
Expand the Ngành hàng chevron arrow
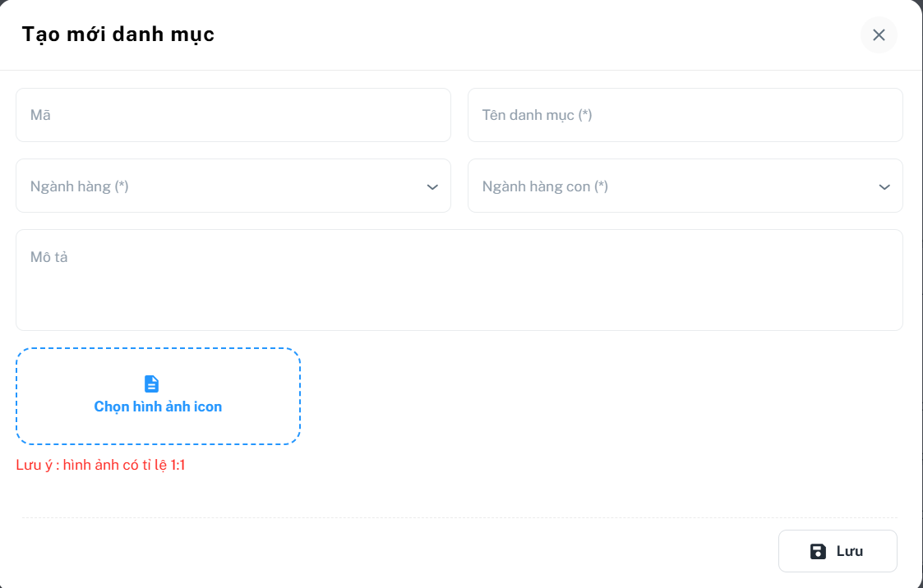(x=432, y=187)
